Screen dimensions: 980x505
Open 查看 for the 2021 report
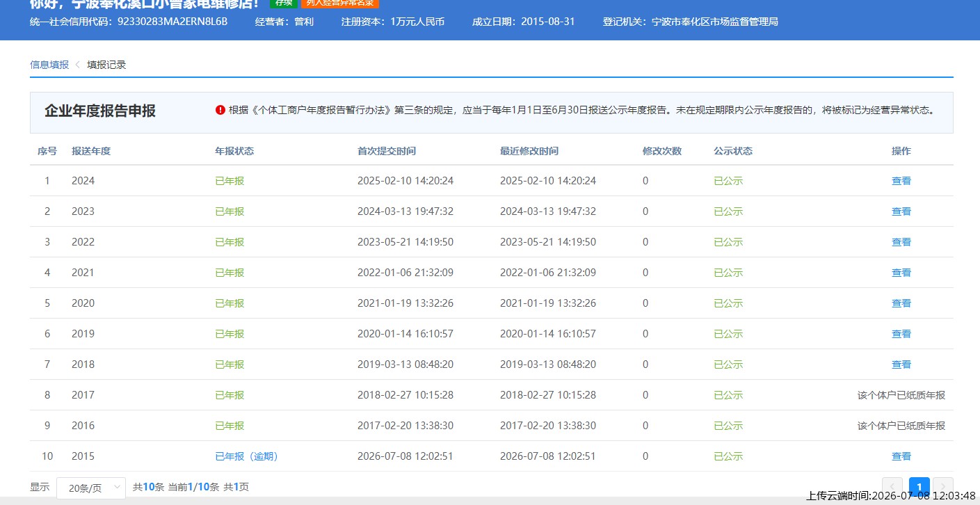click(x=901, y=273)
